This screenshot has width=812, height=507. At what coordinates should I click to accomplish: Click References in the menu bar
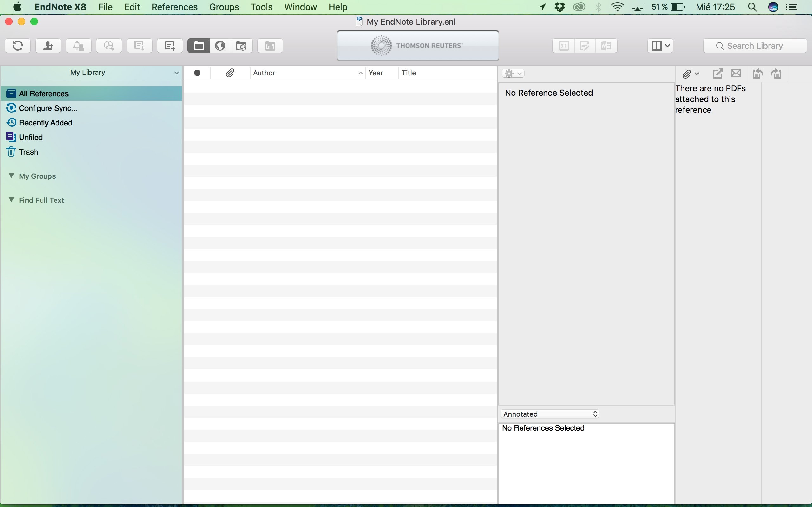(x=174, y=7)
